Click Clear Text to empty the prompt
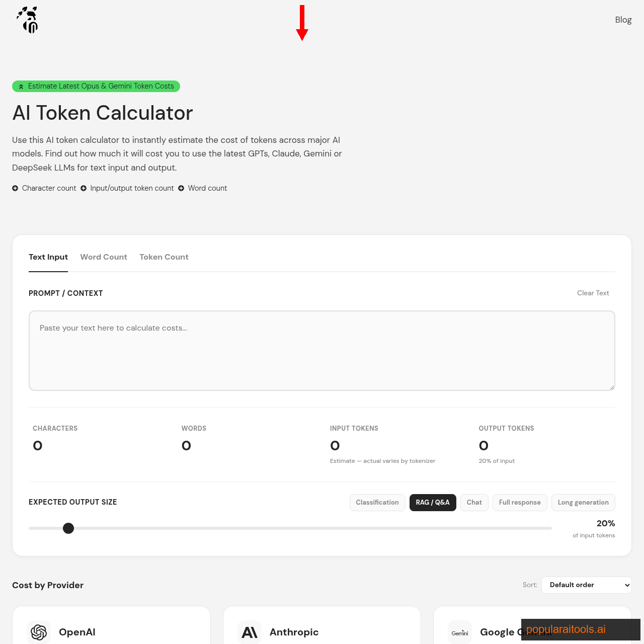644x644 pixels. pyautogui.click(x=593, y=293)
